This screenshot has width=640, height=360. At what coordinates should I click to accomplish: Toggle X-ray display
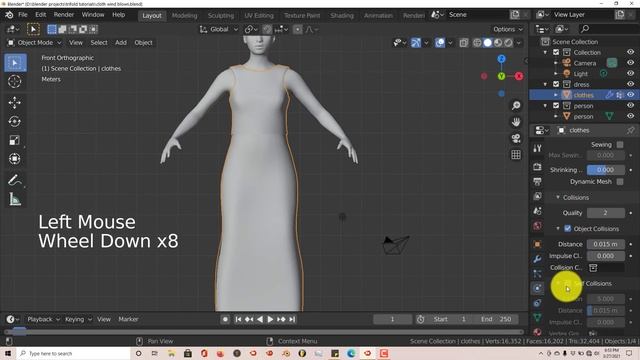pos(464,42)
